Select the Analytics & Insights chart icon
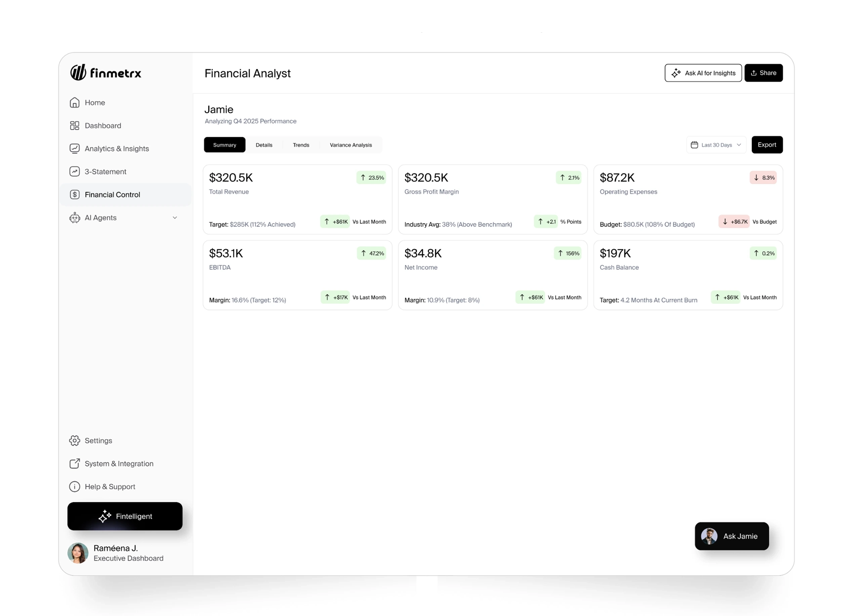The image size is (853, 616). (x=75, y=149)
